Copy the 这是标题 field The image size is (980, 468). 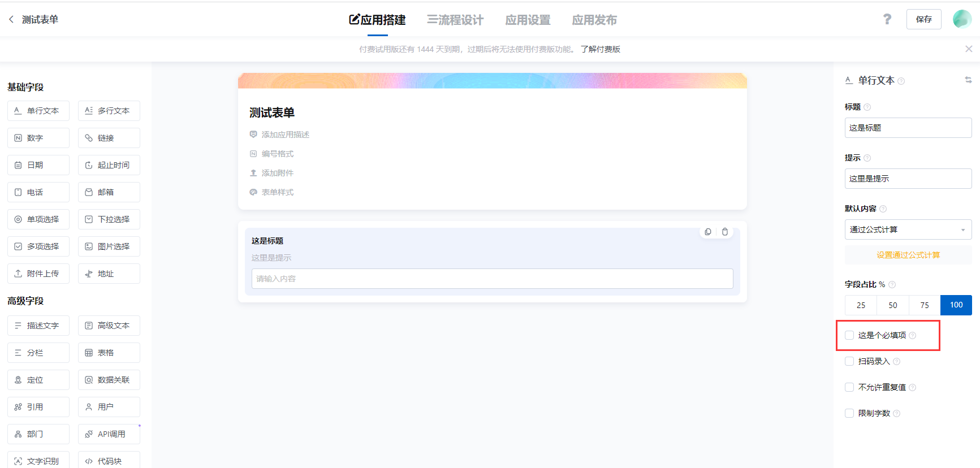708,232
